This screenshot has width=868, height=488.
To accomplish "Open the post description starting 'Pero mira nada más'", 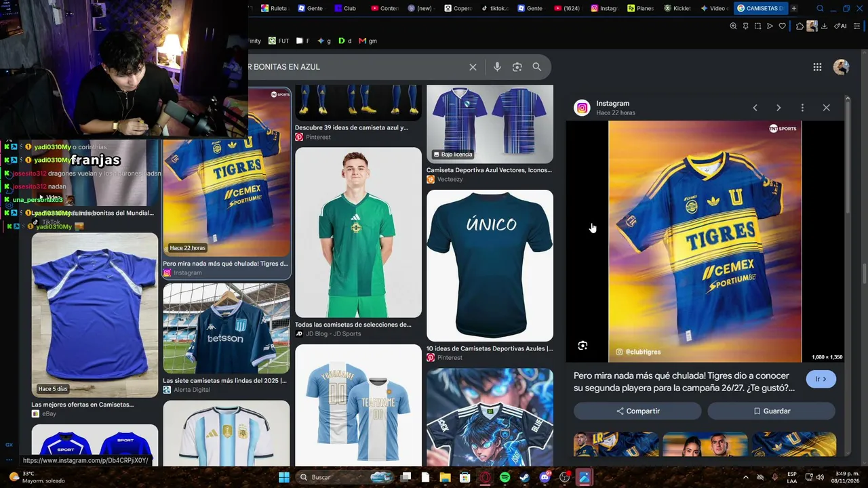I will tap(684, 382).
